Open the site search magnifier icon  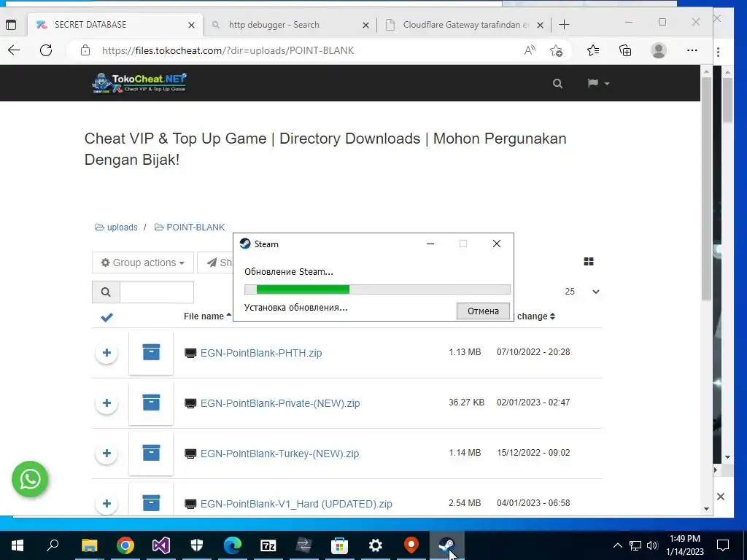coord(557,84)
